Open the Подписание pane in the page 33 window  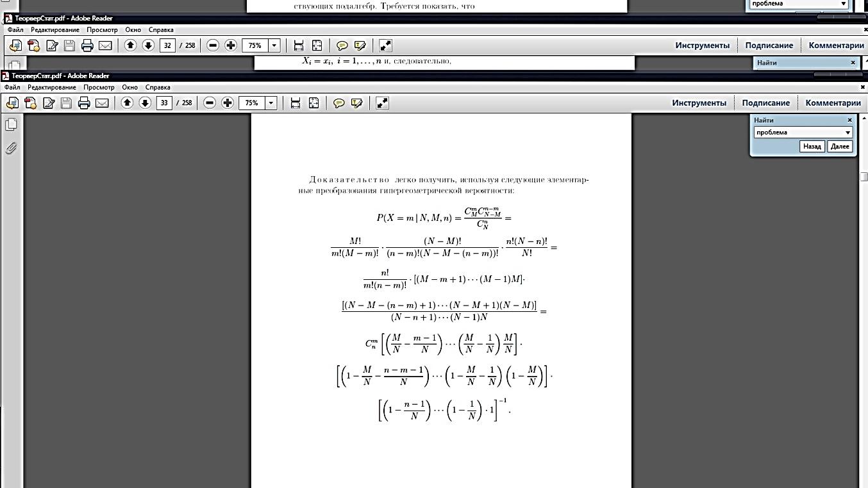(x=765, y=102)
